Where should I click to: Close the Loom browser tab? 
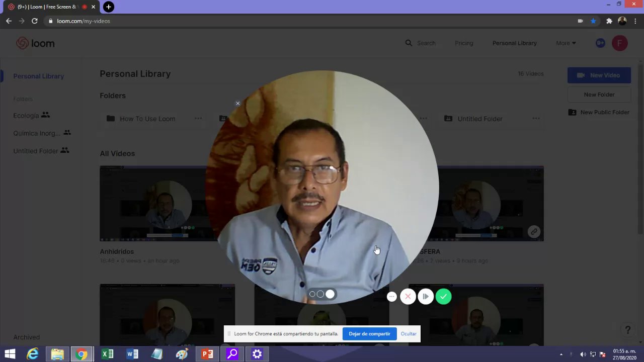tap(93, 7)
